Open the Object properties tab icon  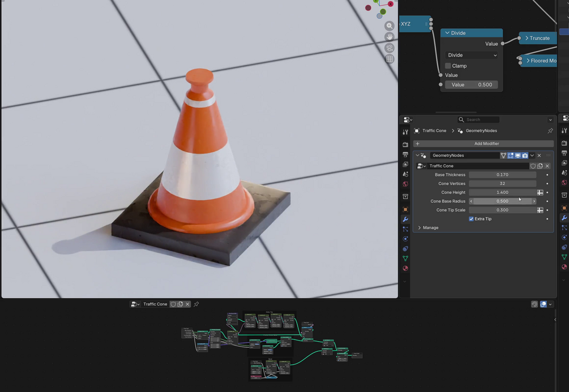point(405,209)
